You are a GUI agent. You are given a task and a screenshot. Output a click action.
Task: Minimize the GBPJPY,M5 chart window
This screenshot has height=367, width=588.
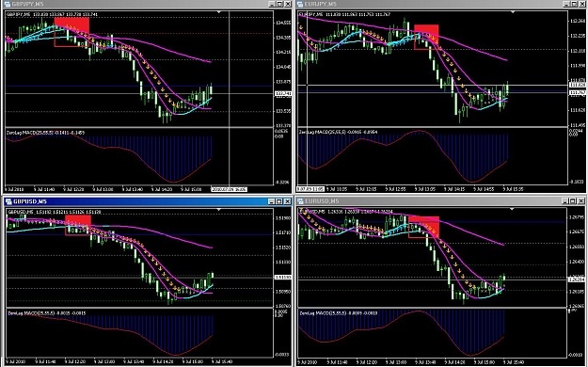(x=273, y=4)
